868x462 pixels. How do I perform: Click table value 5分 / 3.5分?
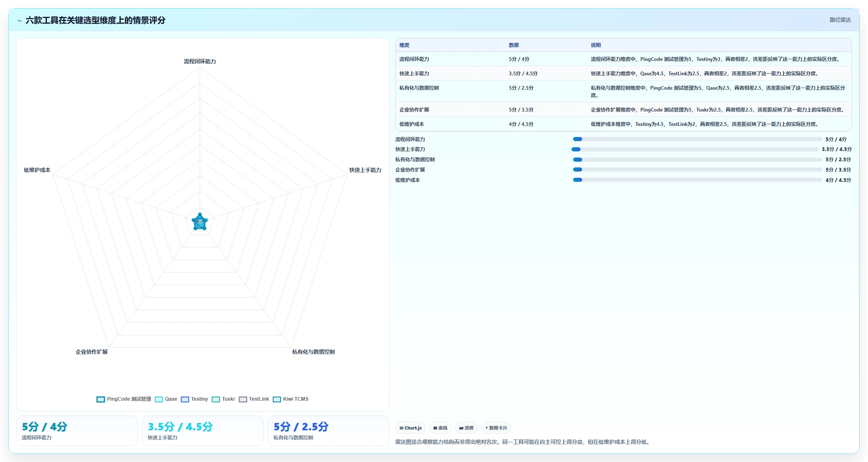(x=521, y=110)
